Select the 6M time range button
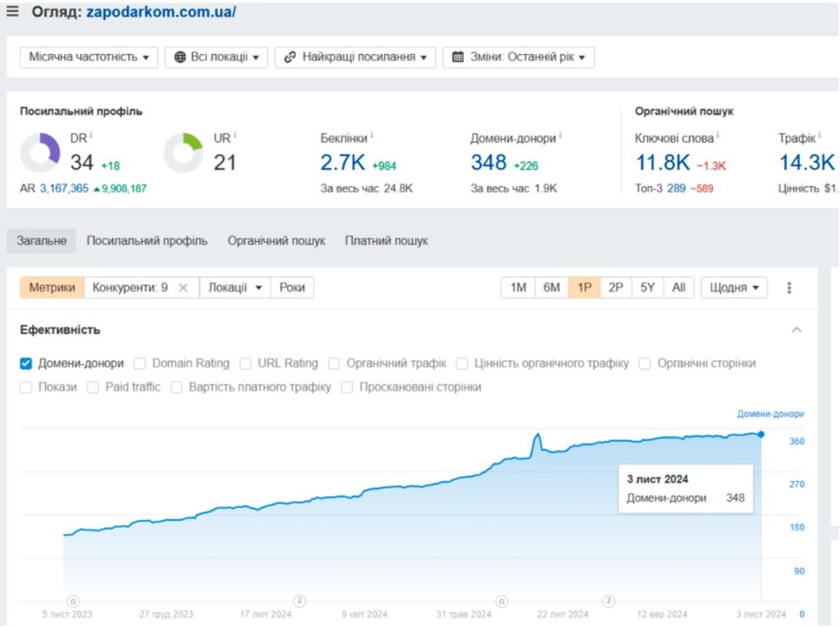Image resolution: width=840 pixels, height=628 pixels. 551,288
